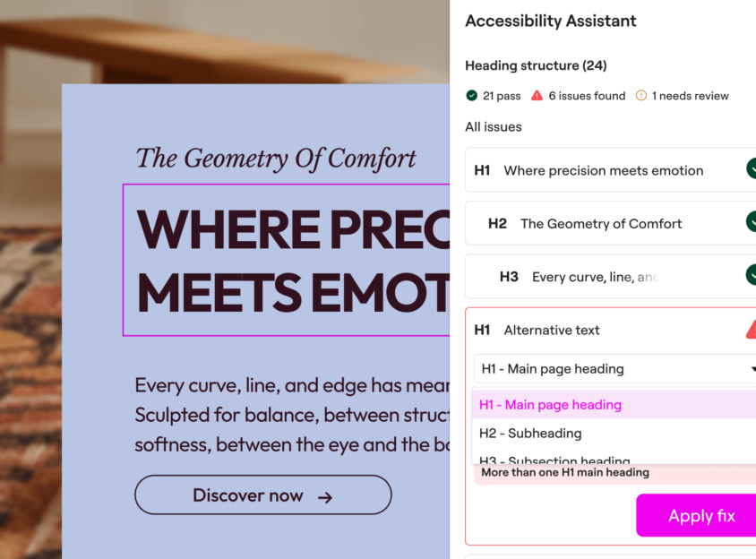Click the green check on the H3 Every curve row
Screen dimensions: 756x559
click(x=751, y=276)
